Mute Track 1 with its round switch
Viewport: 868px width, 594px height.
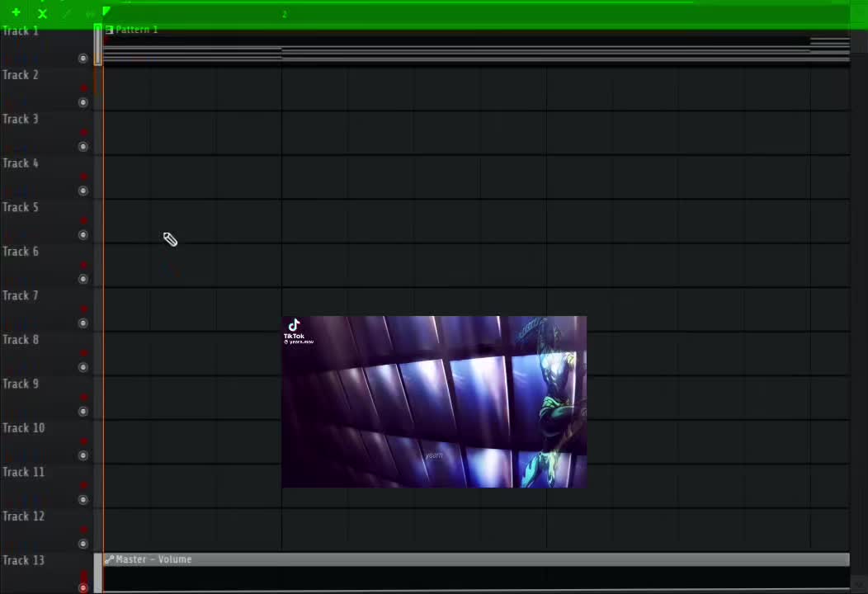tap(83, 58)
